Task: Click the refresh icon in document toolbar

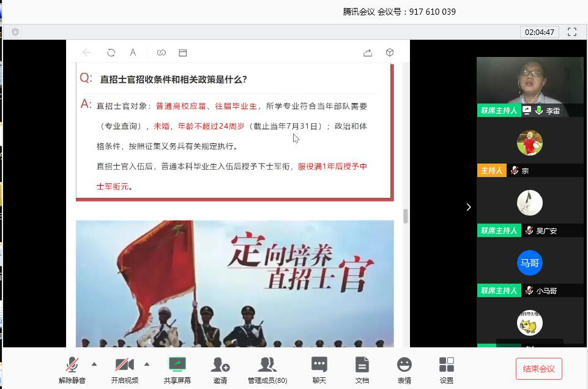Action: pos(111,53)
